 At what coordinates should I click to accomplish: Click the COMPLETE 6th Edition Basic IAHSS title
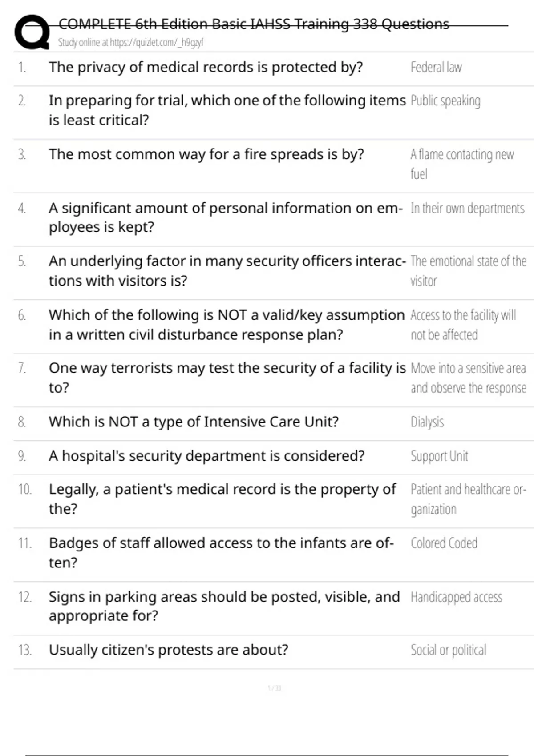click(254, 24)
